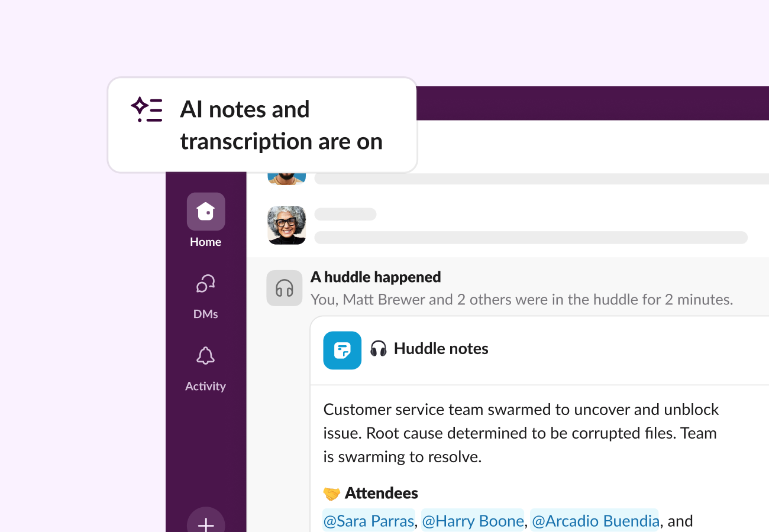Click the DMs label in the sidebar
Viewport: 769px width, 532px height.
coord(205,313)
